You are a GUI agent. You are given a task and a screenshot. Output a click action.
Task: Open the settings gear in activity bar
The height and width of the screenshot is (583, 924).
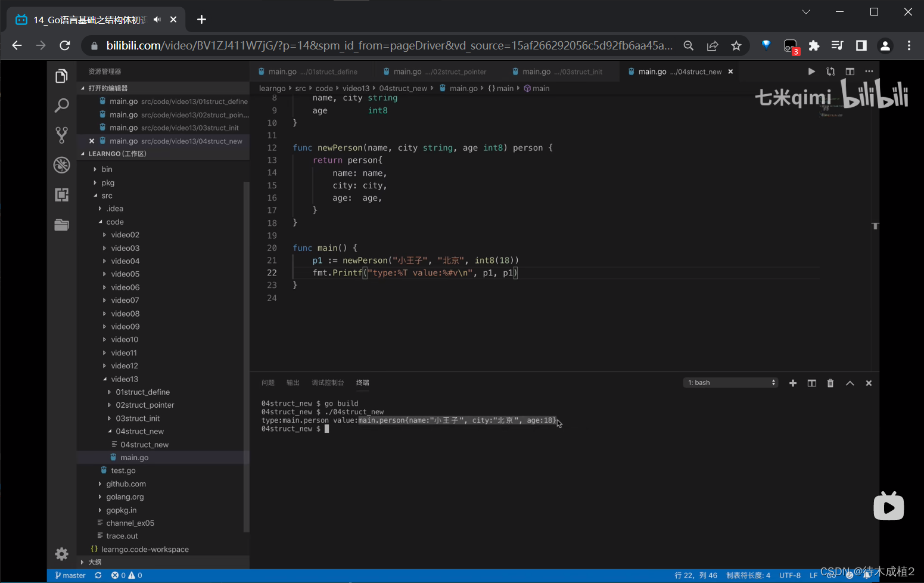pos(61,554)
